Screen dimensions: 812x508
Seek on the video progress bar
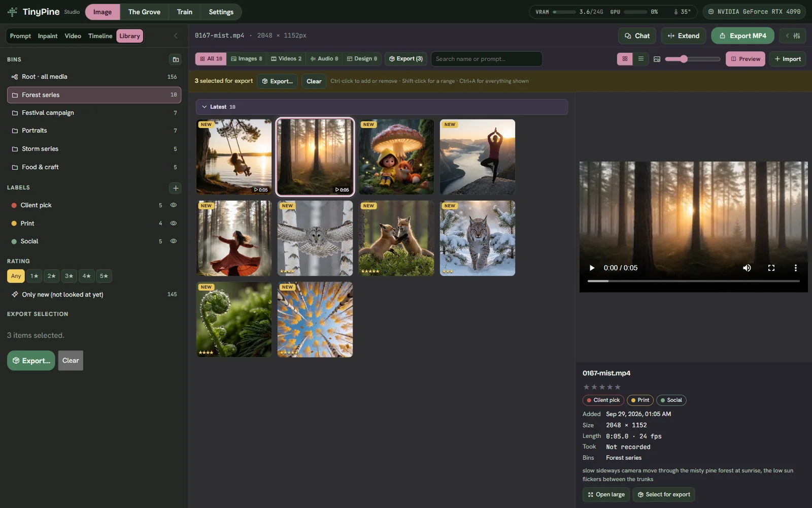click(x=693, y=281)
